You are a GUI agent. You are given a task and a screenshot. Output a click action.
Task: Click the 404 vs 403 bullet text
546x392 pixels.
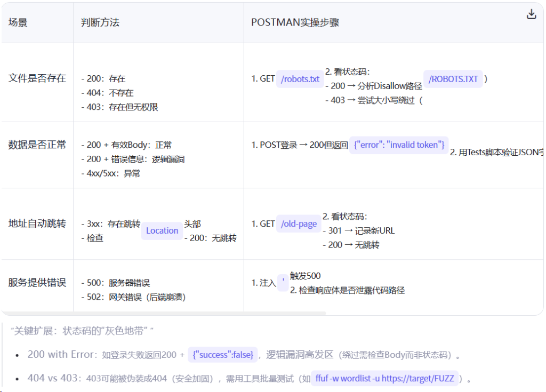coord(51,378)
